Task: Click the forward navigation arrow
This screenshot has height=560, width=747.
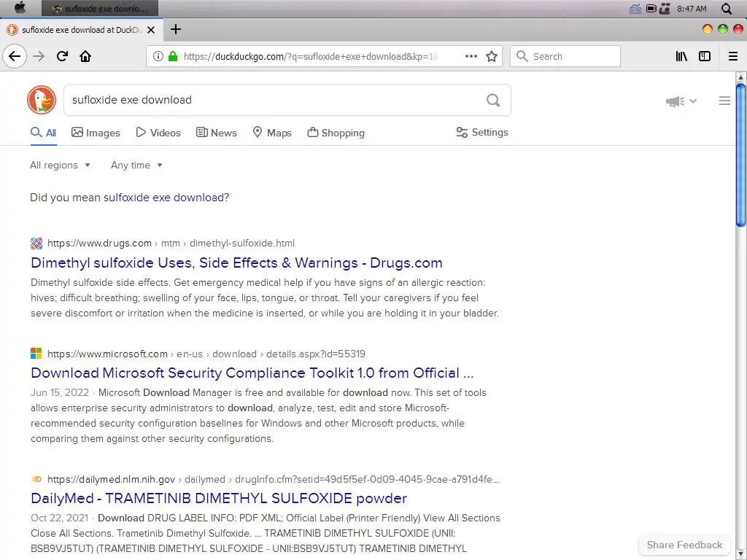Action: (39, 56)
